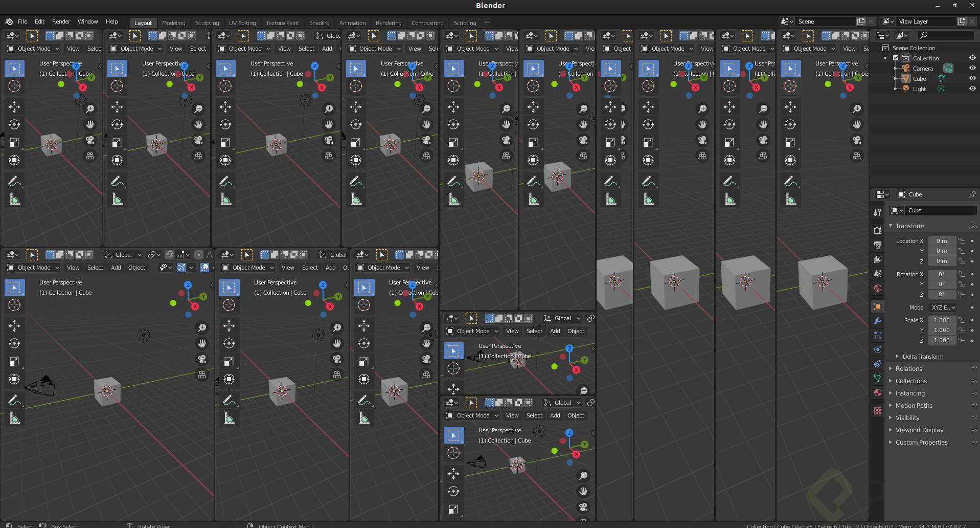
Task: Open the Render properties tab
Action: 878,230
